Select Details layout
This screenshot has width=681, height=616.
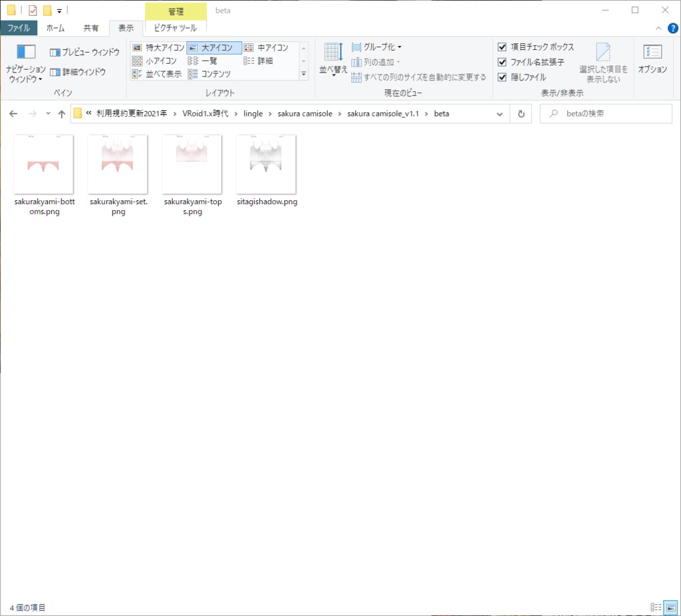click(x=259, y=61)
